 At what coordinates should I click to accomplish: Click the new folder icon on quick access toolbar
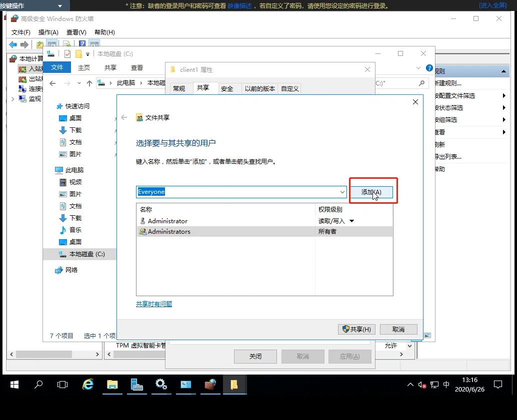(78, 53)
